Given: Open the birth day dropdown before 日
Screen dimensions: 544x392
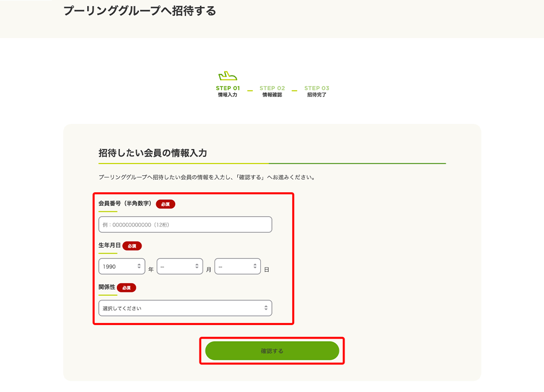Looking at the screenshot, I should coord(238,266).
